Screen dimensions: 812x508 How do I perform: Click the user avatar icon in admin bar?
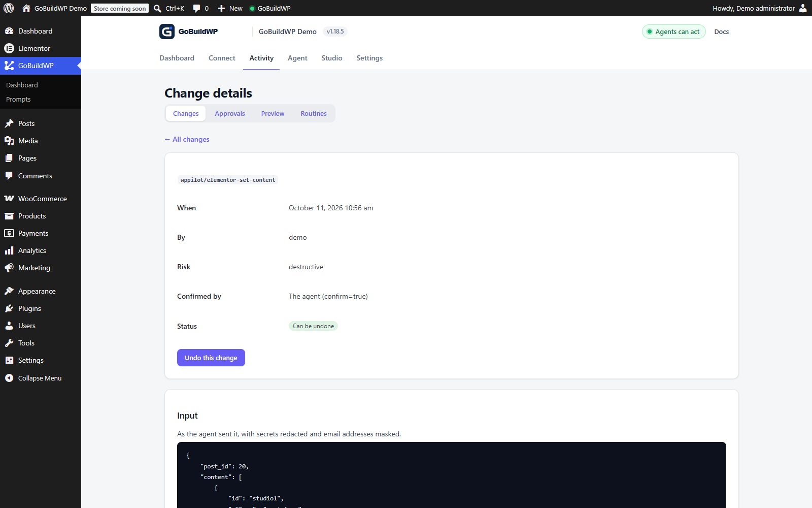803,8
